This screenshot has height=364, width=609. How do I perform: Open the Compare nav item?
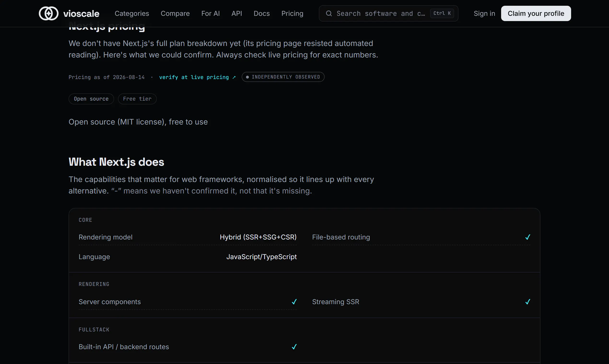[175, 13]
